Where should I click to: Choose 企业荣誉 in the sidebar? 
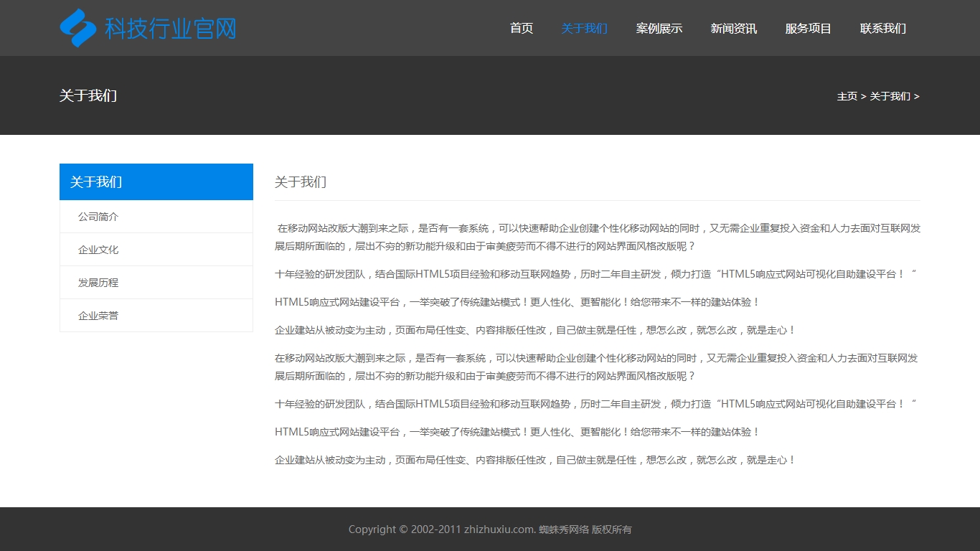[x=98, y=316]
